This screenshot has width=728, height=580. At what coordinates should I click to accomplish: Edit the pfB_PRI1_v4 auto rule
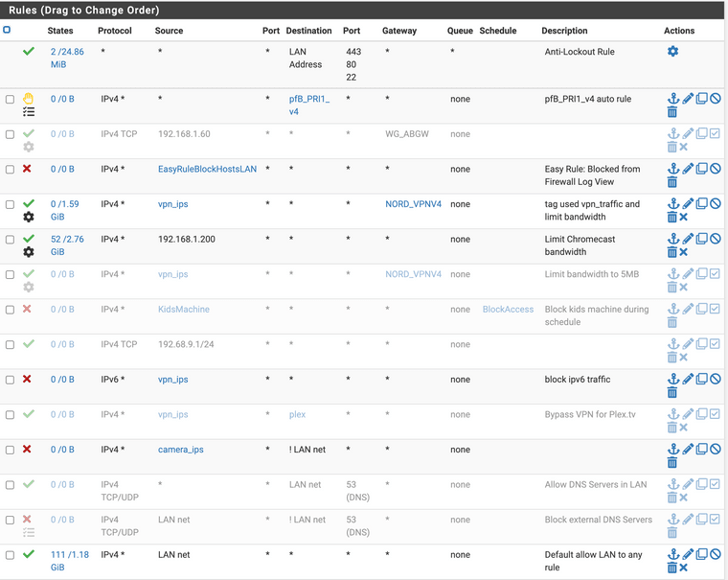click(x=688, y=98)
